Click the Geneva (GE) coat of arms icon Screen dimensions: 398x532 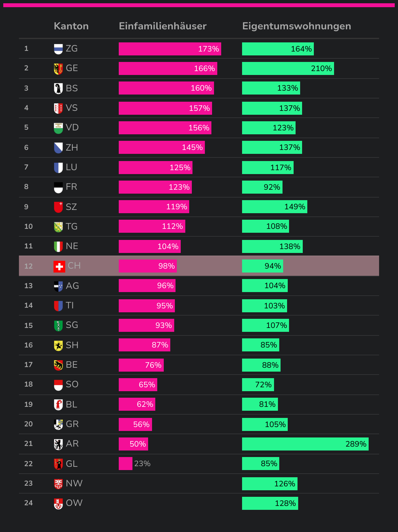(x=58, y=68)
